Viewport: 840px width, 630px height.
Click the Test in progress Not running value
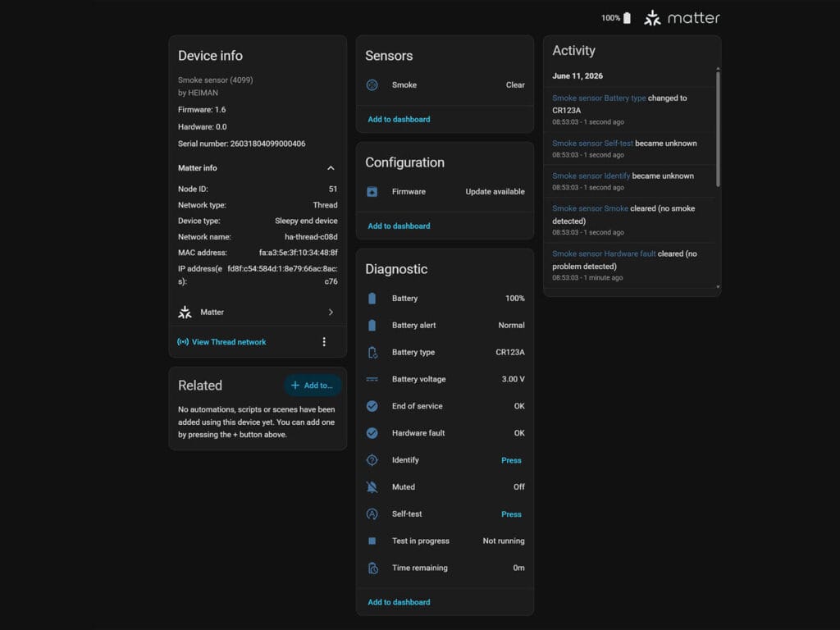coord(504,541)
